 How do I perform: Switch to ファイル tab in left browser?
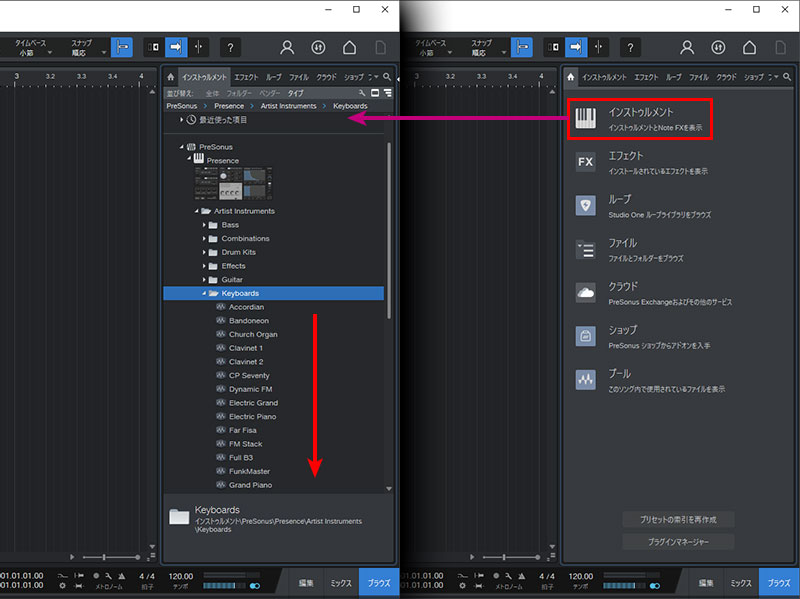pos(299,77)
